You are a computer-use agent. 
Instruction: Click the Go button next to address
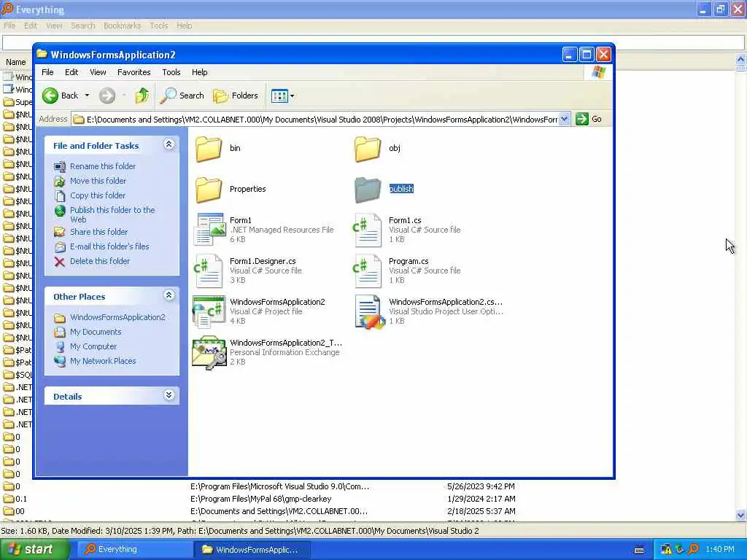point(589,119)
